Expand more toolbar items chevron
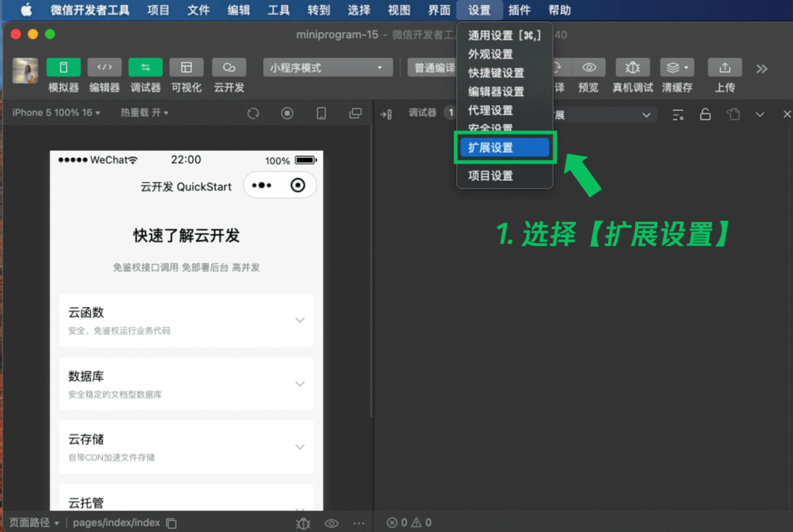793x532 pixels. (x=761, y=69)
